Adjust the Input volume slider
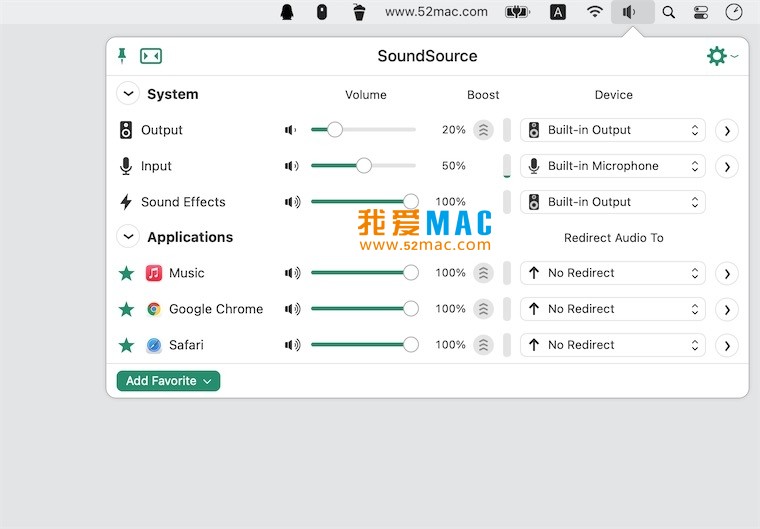 coord(364,165)
